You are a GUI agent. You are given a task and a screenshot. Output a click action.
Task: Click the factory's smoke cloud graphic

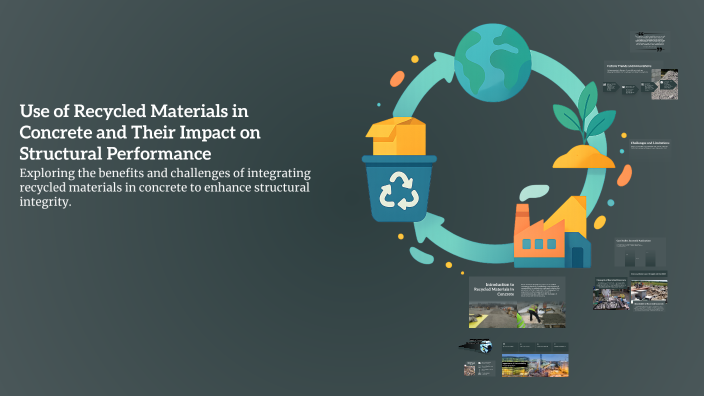point(534,193)
